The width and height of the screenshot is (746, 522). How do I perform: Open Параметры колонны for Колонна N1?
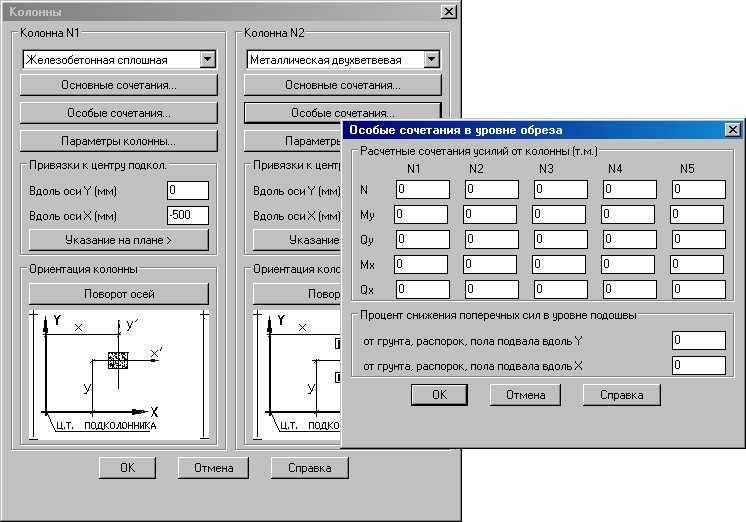coord(118,141)
